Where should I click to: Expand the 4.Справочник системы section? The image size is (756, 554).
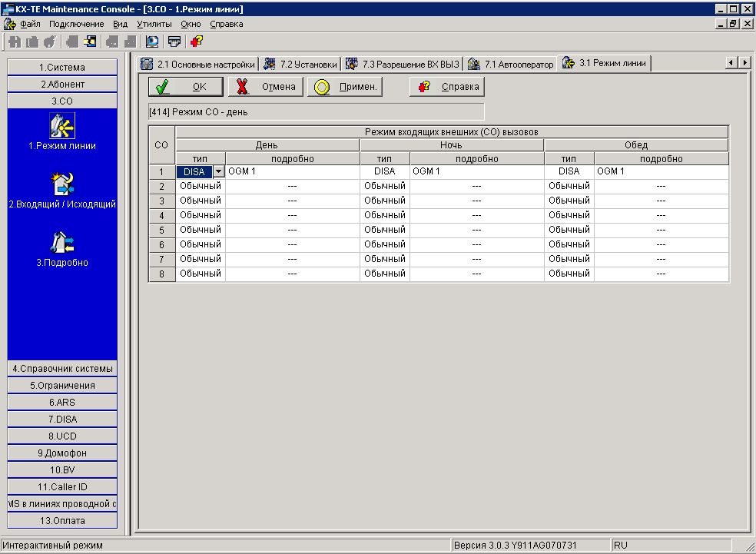click(x=62, y=369)
